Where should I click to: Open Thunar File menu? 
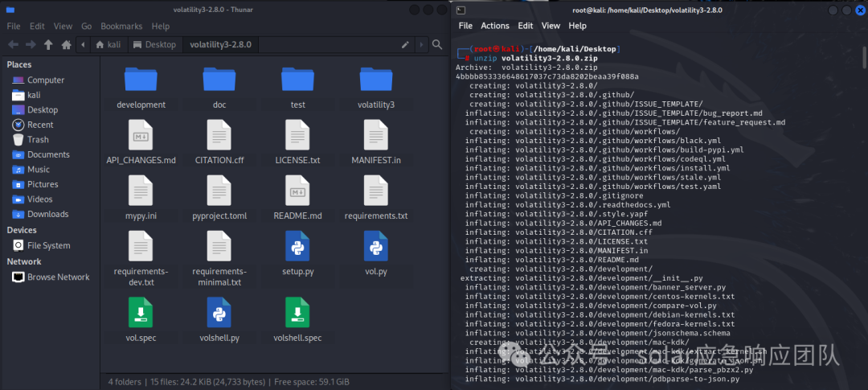[14, 26]
